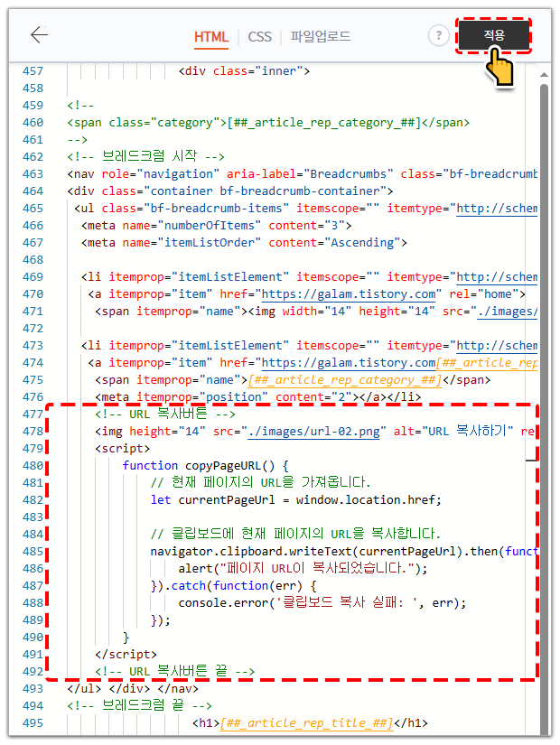Go back with the left arrow icon

[39, 34]
